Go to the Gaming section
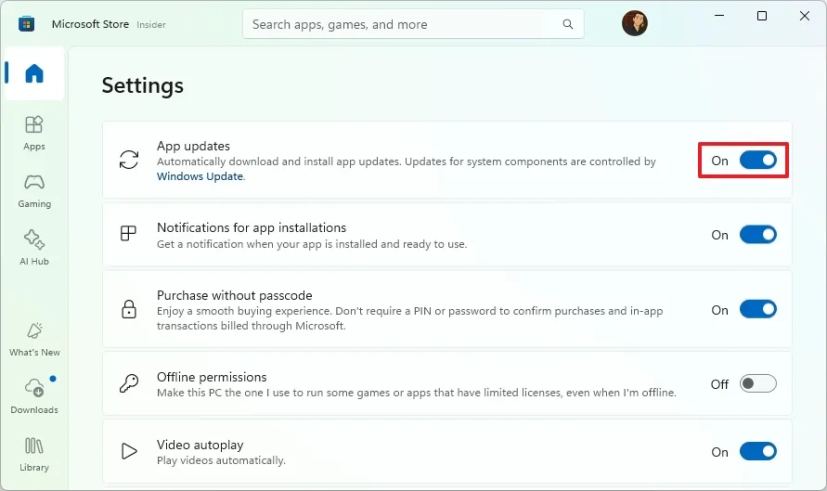This screenshot has width=827, height=491. 34,191
